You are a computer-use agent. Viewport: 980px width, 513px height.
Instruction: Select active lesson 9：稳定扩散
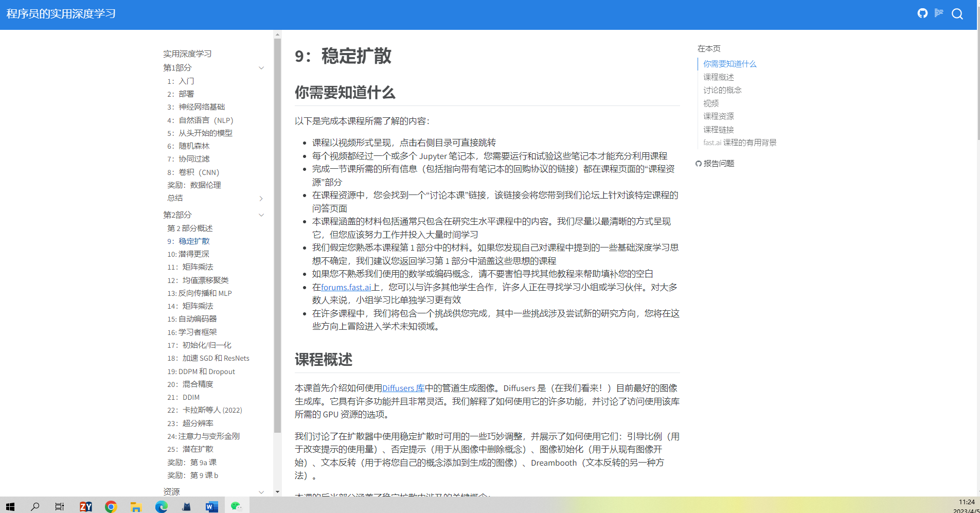(188, 241)
